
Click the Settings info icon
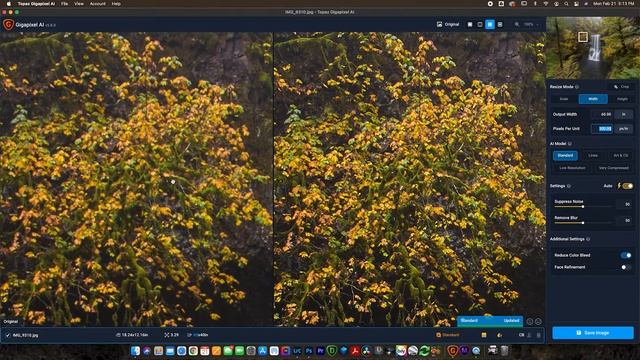(569, 186)
